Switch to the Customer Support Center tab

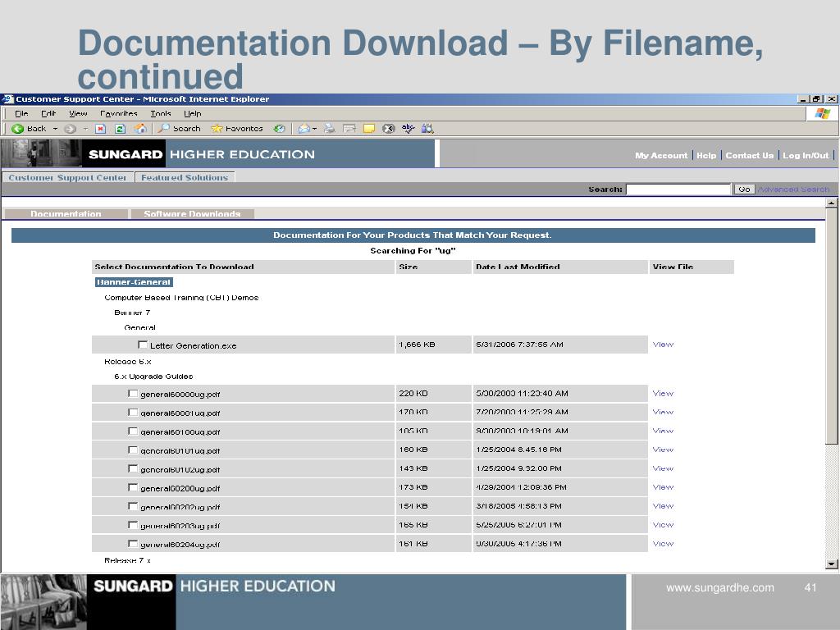67,177
